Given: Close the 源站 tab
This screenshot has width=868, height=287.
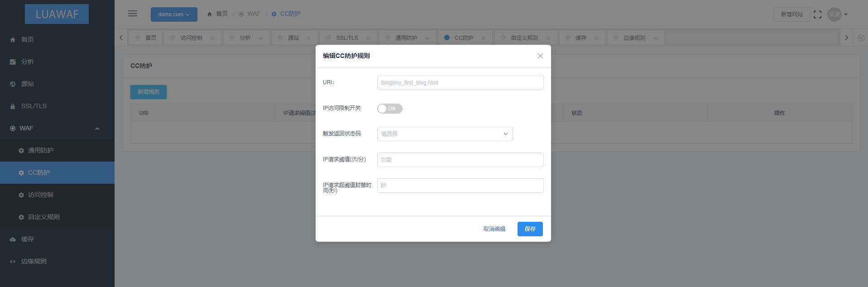Looking at the screenshot, I should pos(309,38).
